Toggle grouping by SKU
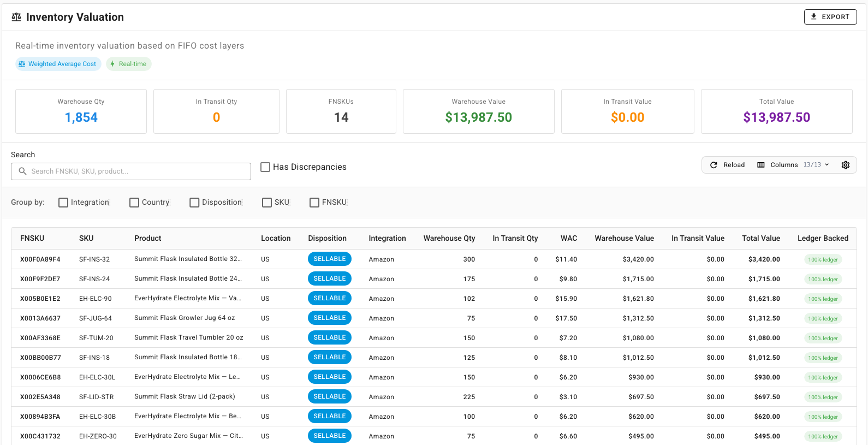 point(267,203)
